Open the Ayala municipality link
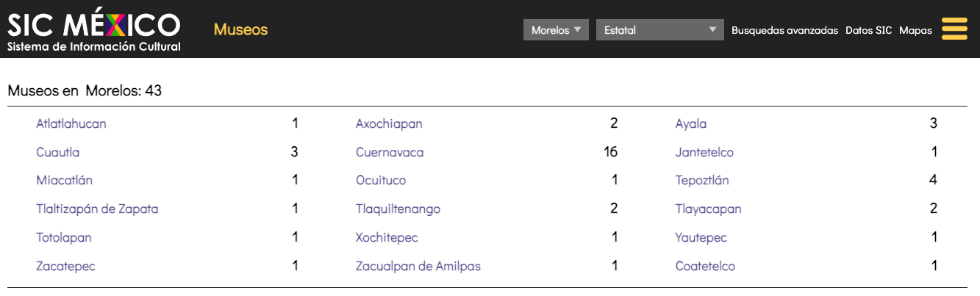 point(691,123)
